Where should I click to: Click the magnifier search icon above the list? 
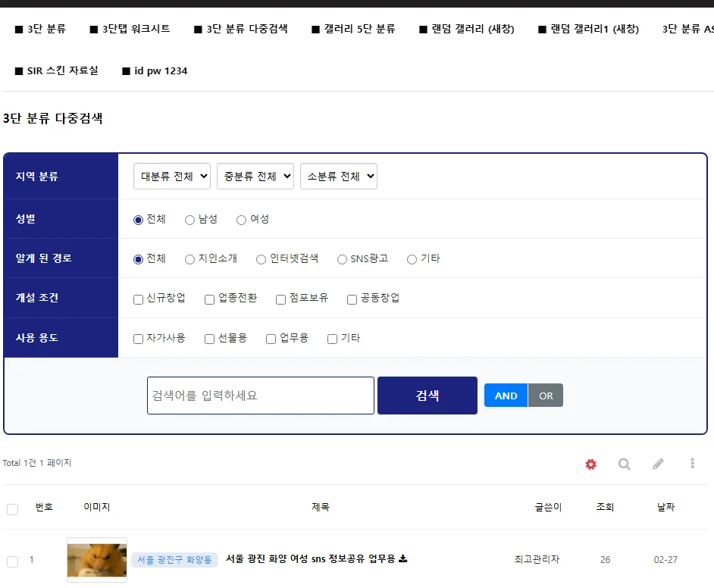pos(625,464)
